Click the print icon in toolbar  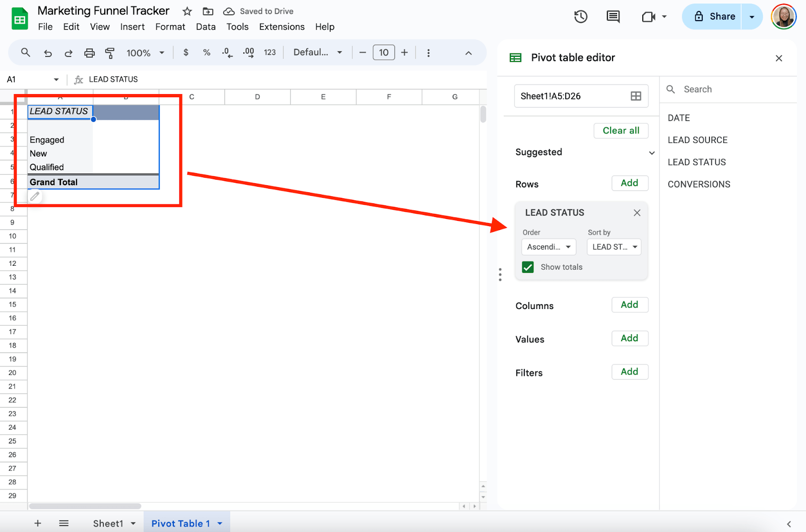coord(89,53)
